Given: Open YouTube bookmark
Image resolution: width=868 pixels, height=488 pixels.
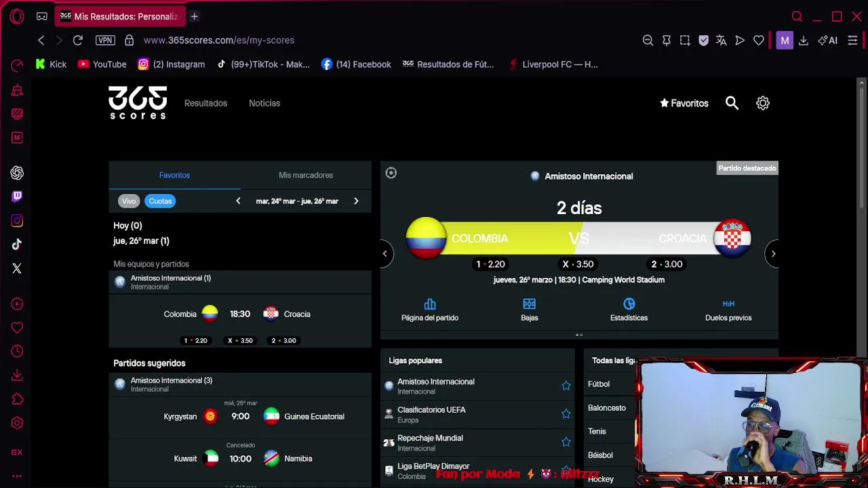Looking at the screenshot, I should (102, 64).
